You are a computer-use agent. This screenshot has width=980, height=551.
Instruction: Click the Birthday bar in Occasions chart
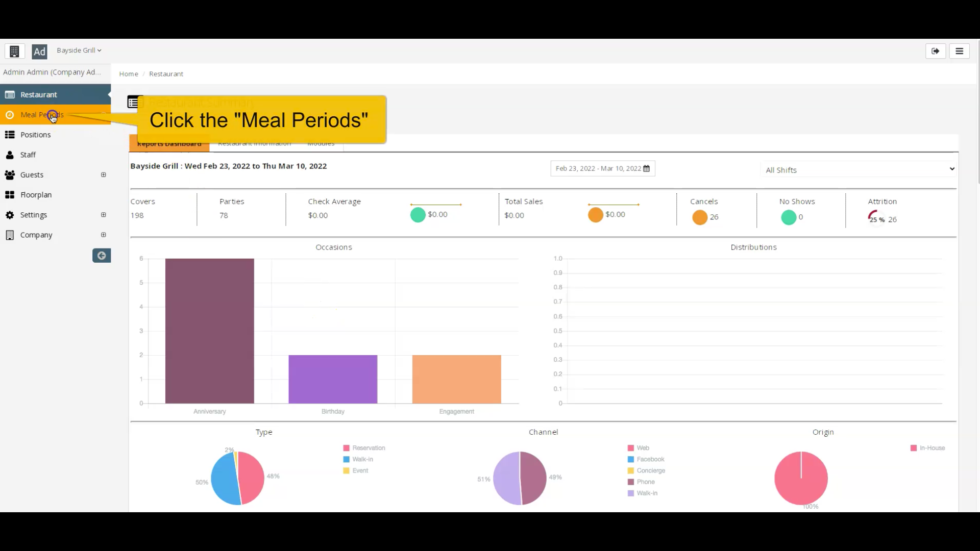(x=333, y=379)
